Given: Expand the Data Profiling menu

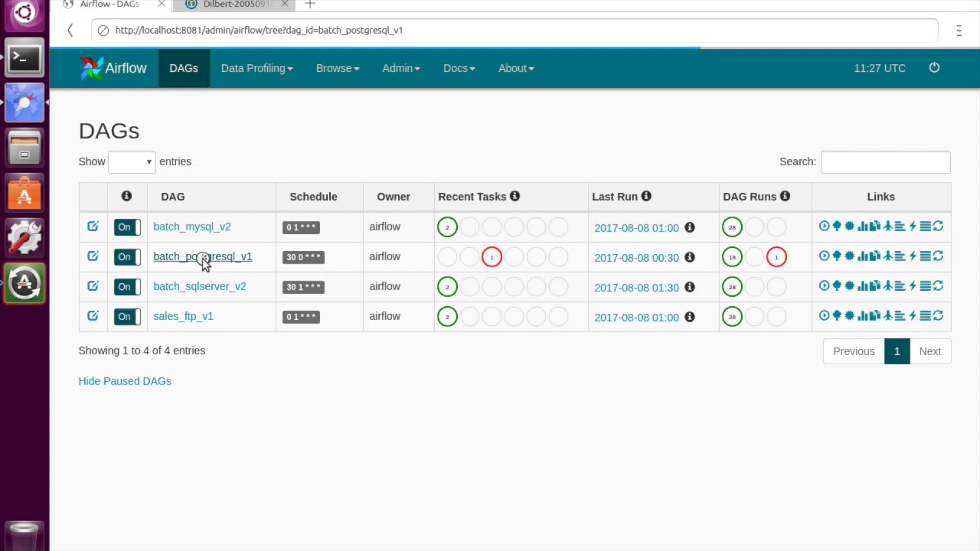Looking at the screenshot, I should tap(256, 68).
